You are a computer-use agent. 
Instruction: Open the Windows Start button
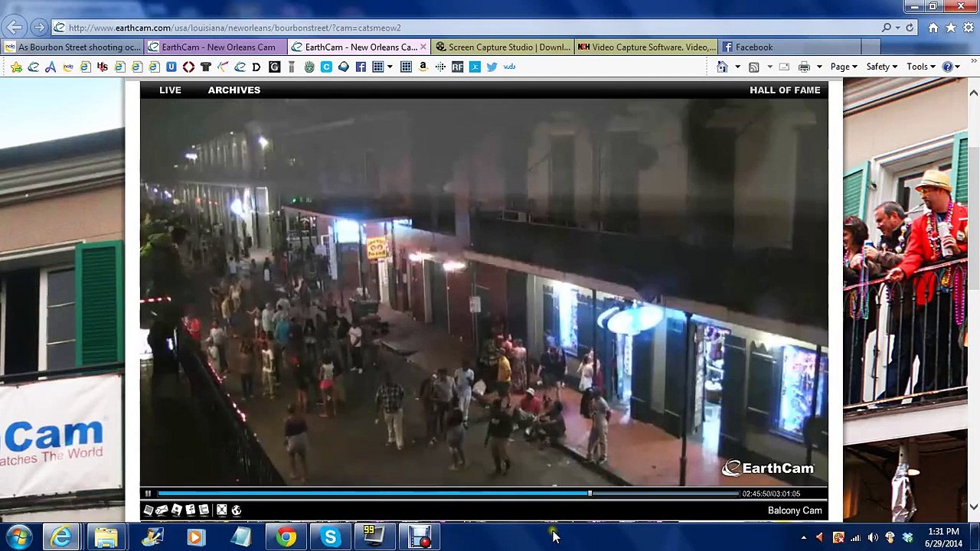tap(17, 537)
